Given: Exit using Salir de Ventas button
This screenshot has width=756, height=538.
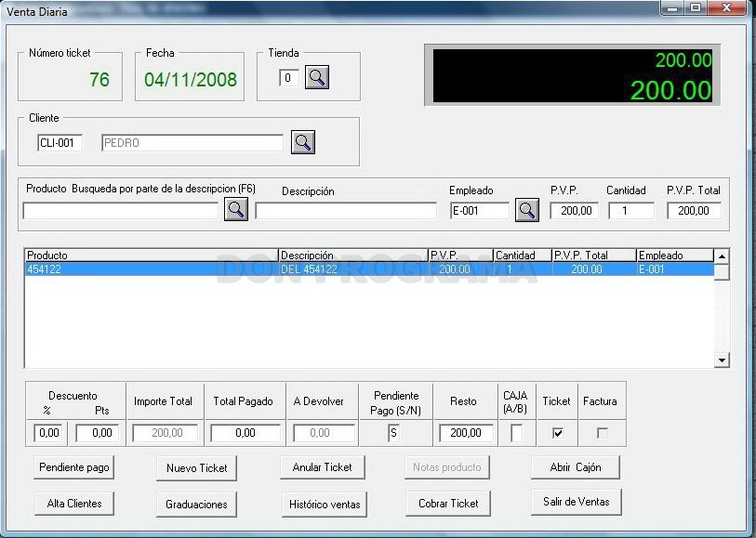Looking at the screenshot, I should click(577, 502).
